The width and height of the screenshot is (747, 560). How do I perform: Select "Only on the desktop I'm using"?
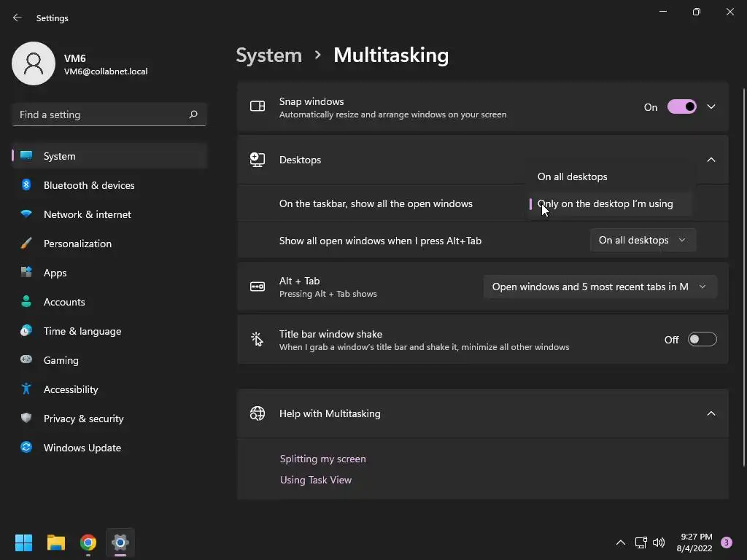tap(605, 204)
